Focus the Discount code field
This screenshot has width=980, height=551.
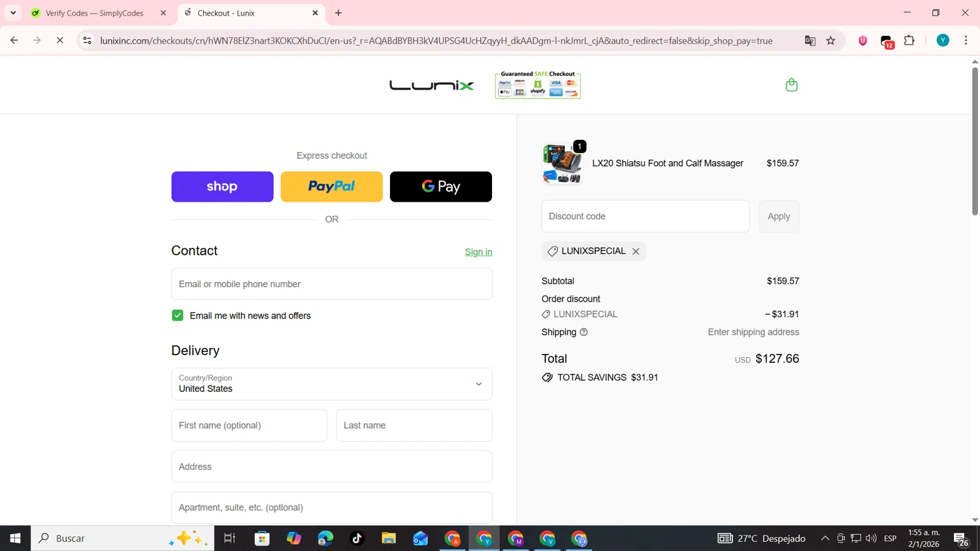pos(645,216)
